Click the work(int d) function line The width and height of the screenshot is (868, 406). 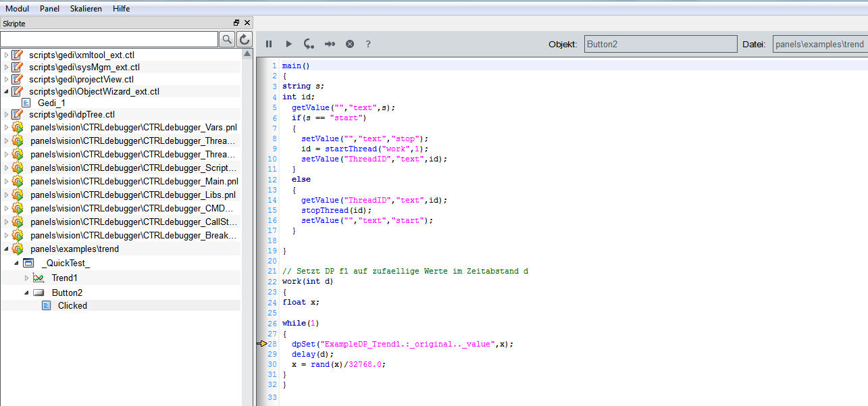pos(307,282)
